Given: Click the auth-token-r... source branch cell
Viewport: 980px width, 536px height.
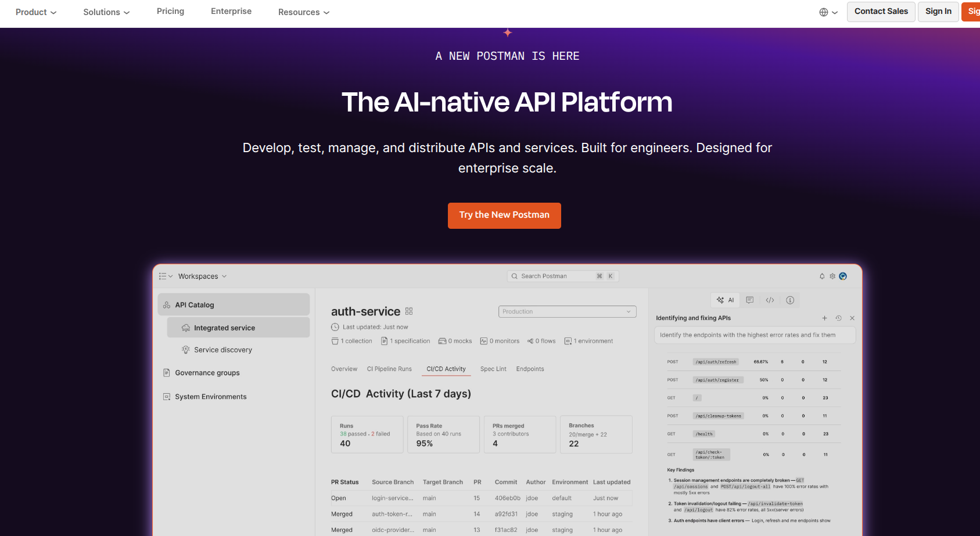Looking at the screenshot, I should click(x=392, y=514).
